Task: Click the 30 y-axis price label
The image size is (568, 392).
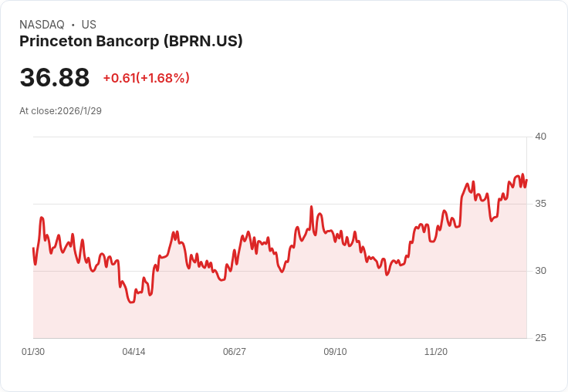Action: click(x=540, y=271)
